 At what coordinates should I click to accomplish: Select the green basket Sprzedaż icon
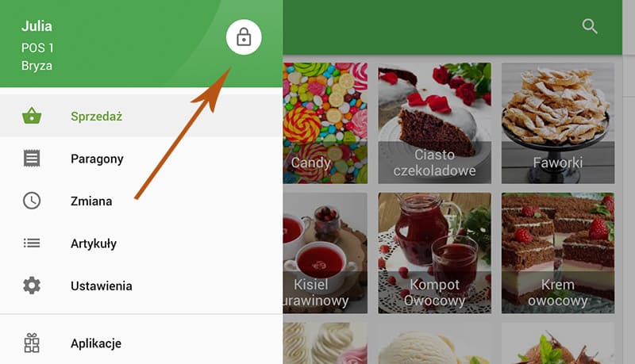pyautogui.click(x=32, y=116)
